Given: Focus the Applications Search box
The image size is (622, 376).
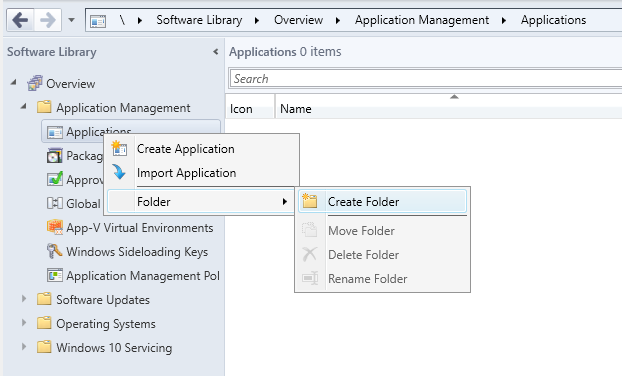Looking at the screenshot, I should click(x=426, y=79).
